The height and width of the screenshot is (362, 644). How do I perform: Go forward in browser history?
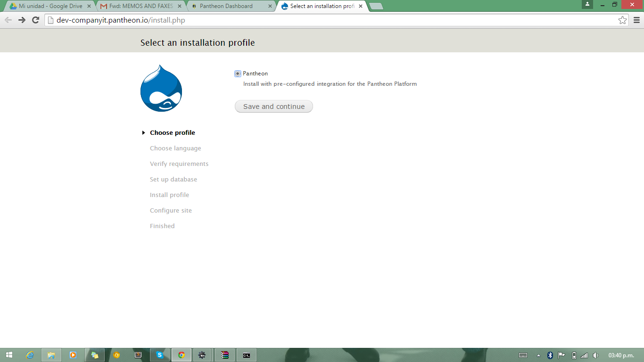(22, 20)
